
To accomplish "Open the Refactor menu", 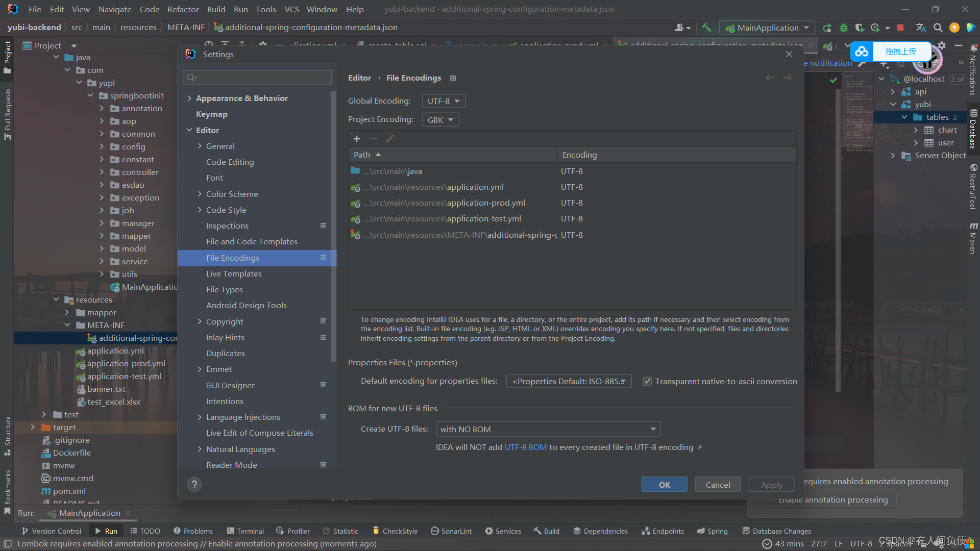I will 183,9.
